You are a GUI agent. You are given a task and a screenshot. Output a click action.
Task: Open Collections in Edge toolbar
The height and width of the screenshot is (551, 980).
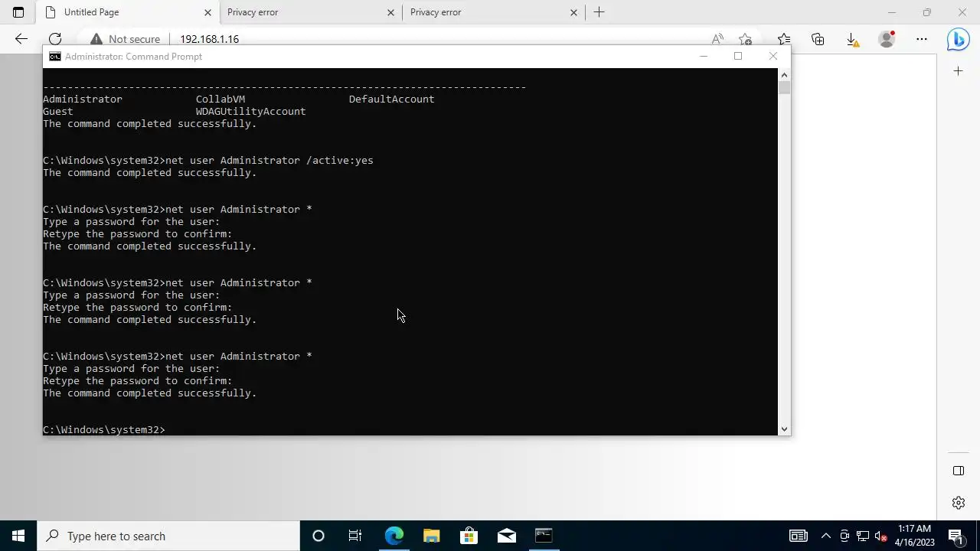click(x=818, y=39)
